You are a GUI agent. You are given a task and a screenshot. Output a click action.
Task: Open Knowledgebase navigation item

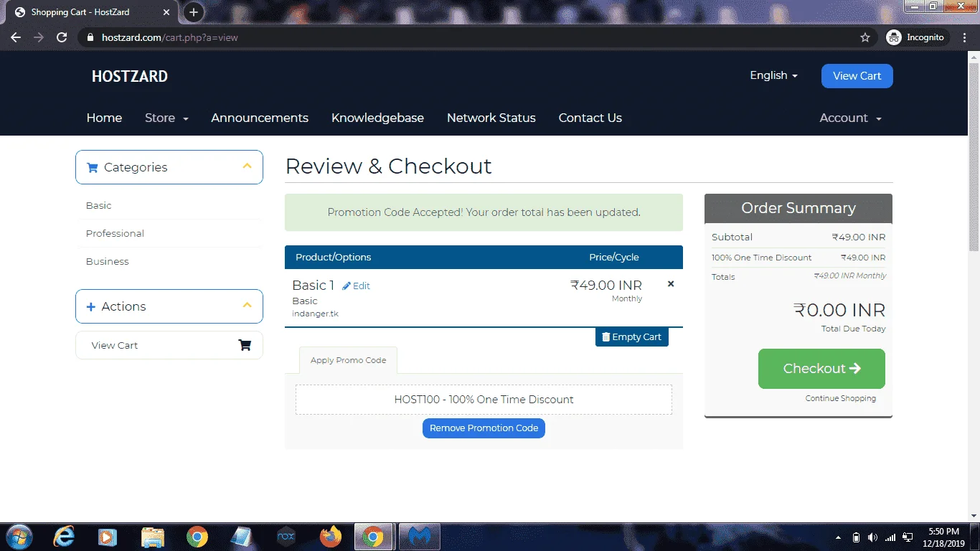pyautogui.click(x=377, y=118)
